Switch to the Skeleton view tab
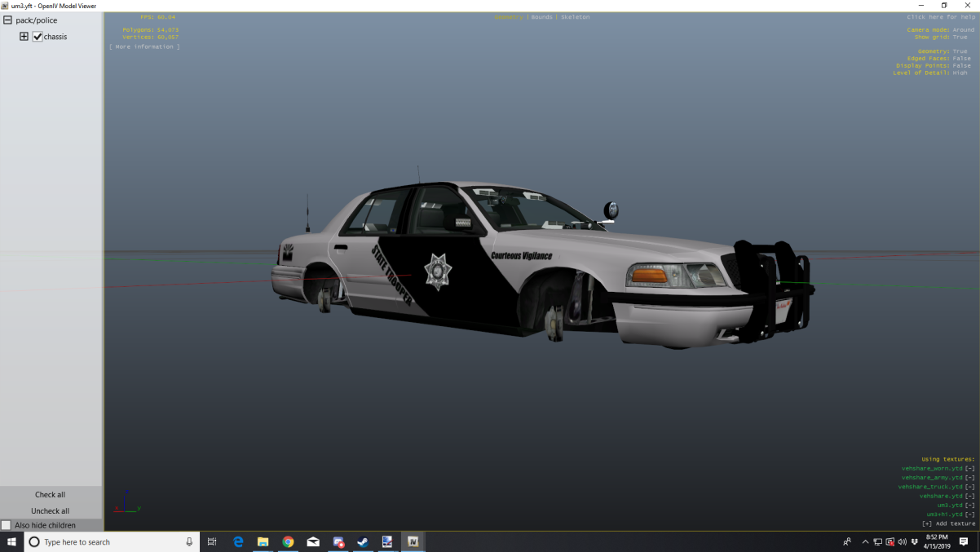 click(575, 17)
